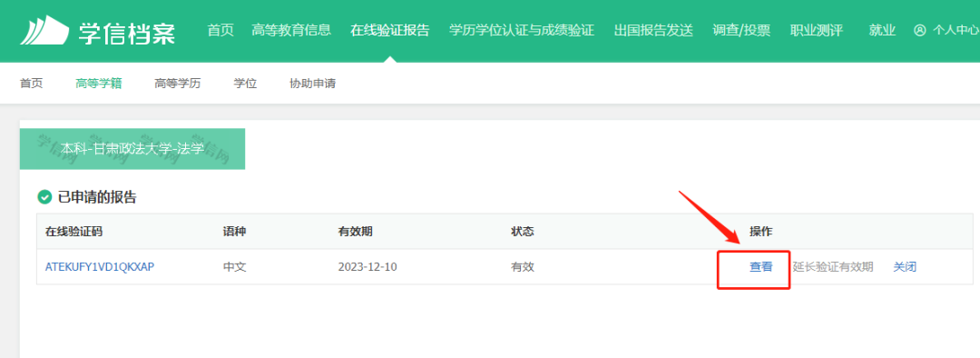Click 查看 to view the report
The height and width of the screenshot is (358, 980).
tap(761, 266)
